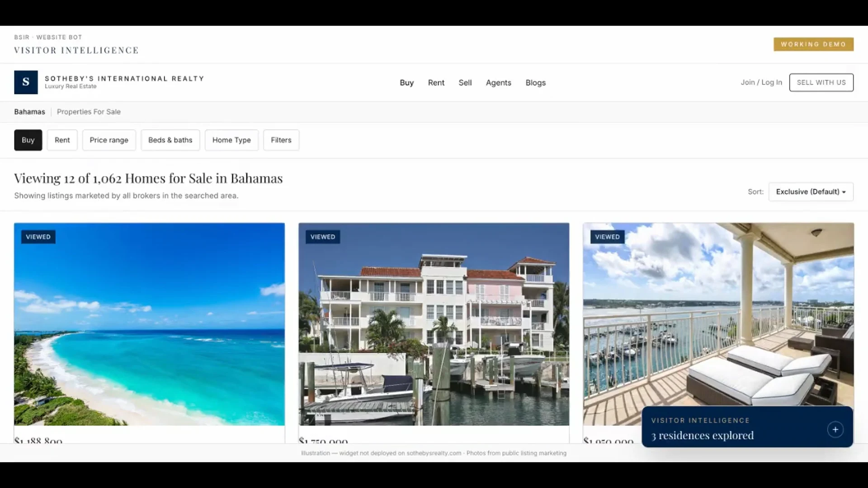Open the Beds & baths dropdown

[170, 140]
